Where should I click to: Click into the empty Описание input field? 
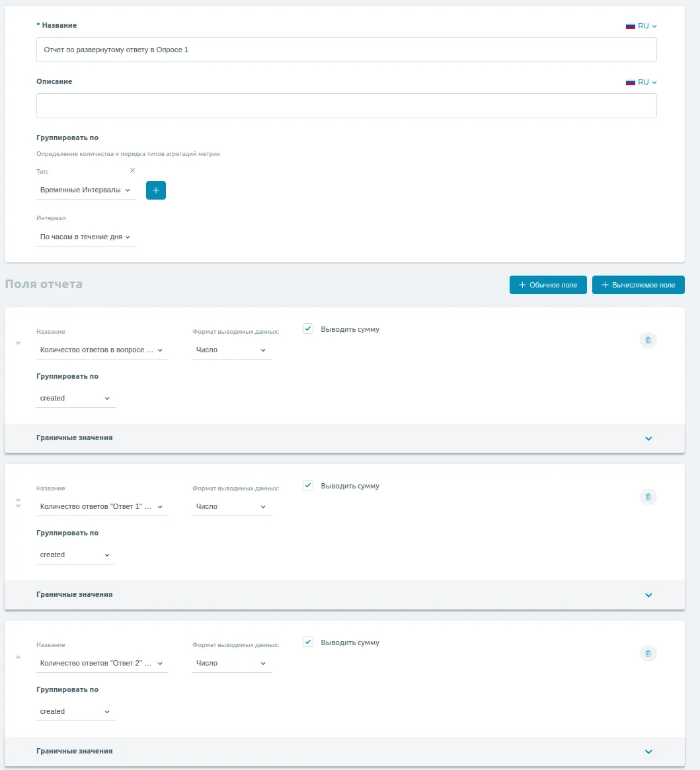point(346,106)
